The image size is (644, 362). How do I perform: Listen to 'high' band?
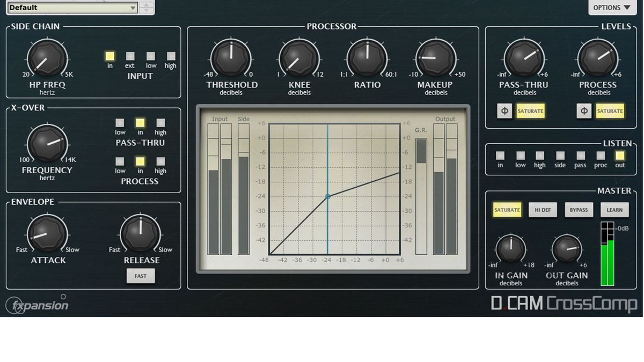[x=540, y=156]
